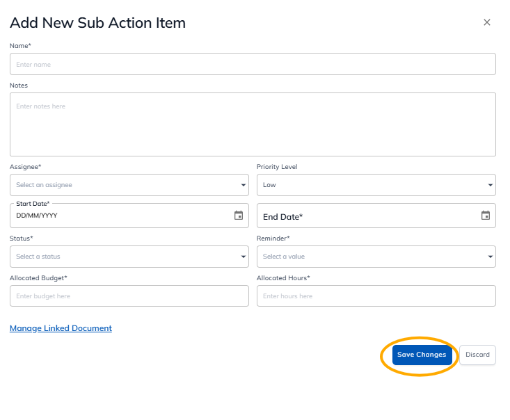The image size is (510, 420).
Task: Click the Start Date DD/MM/YYYY field
Action: coord(118,216)
